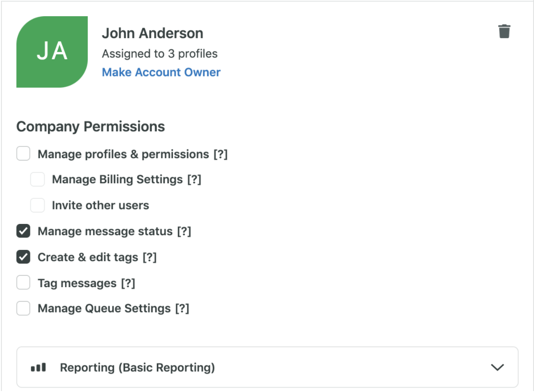Viewport: 534px width, 392px height.
Task: Check the Manage Billing Settings box
Action: point(37,179)
